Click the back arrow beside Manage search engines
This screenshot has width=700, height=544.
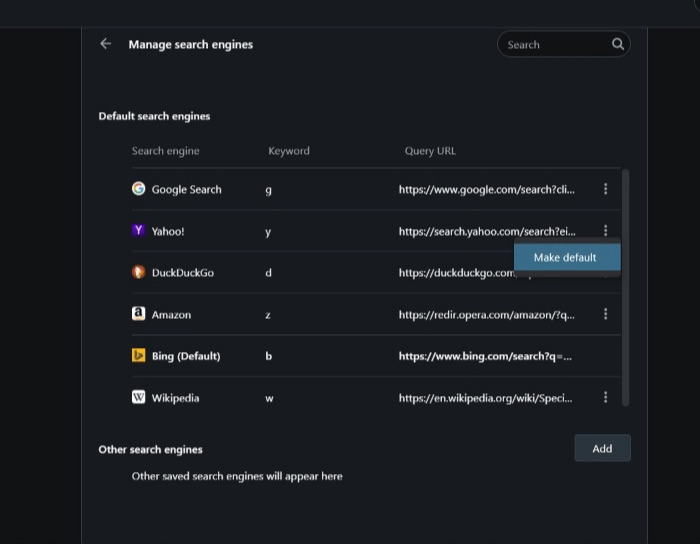pos(105,44)
